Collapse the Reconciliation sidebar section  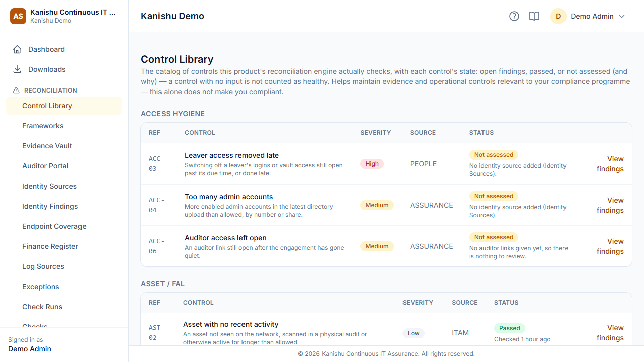coord(50,90)
